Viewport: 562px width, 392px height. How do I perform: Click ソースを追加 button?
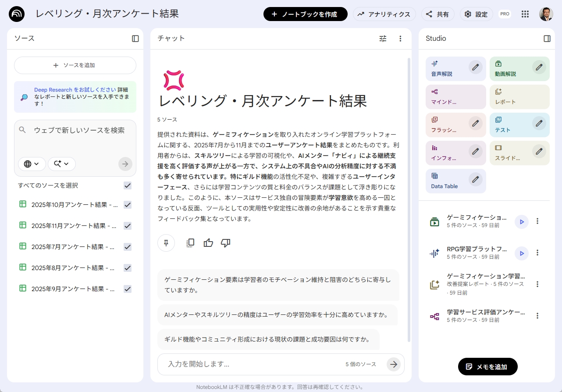coord(75,65)
